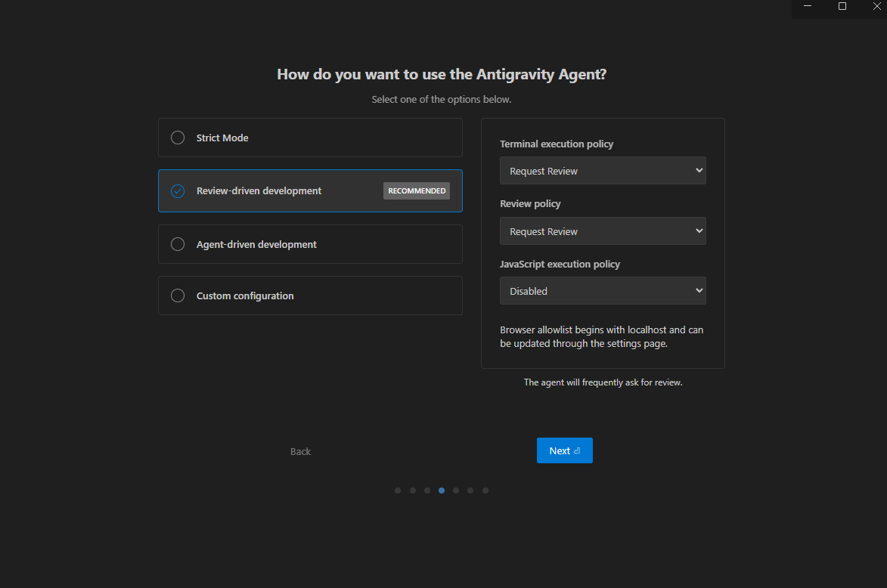Jump to the first step dot
The height and width of the screenshot is (588, 887).
tap(398, 491)
